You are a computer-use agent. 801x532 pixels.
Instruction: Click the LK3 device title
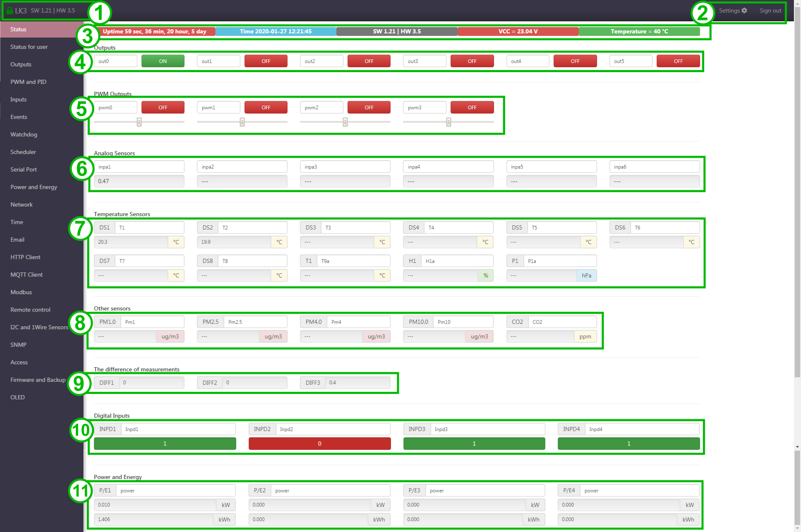(x=21, y=10)
